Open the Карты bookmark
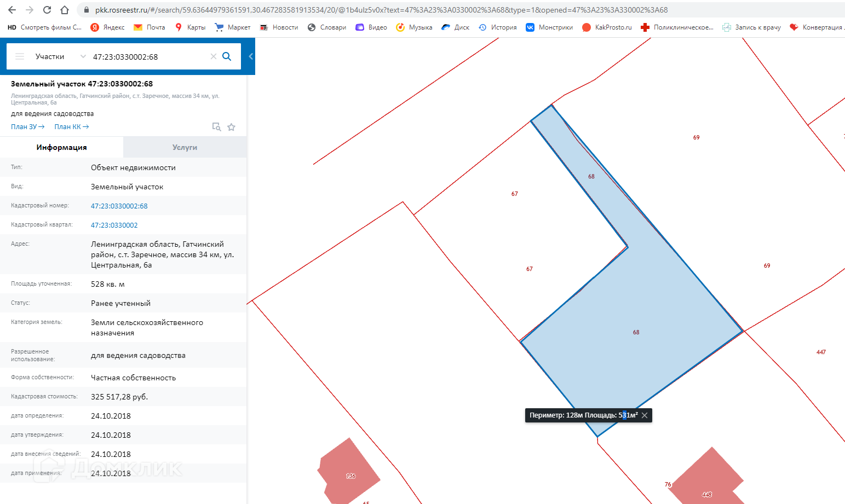Image resolution: width=845 pixels, height=504 pixels. pyautogui.click(x=190, y=27)
